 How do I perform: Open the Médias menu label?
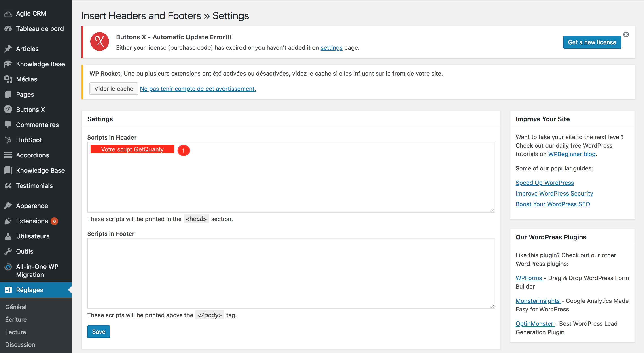tap(27, 79)
